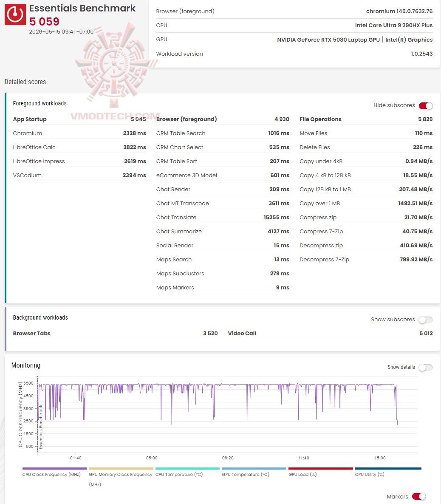Click the Foreground workloads section title

coord(40,103)
